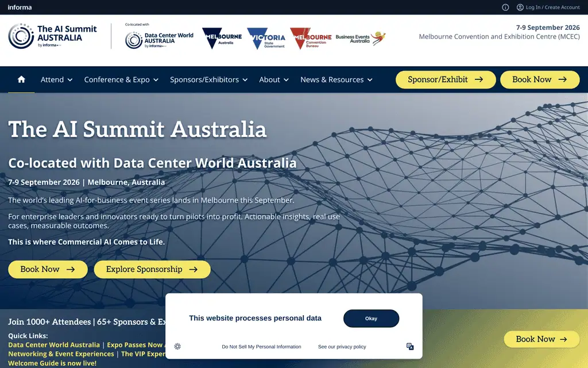Click the Melbourne Australia sponsor logo
This screenshot has width=588, height=368.
tap(222, 38)
